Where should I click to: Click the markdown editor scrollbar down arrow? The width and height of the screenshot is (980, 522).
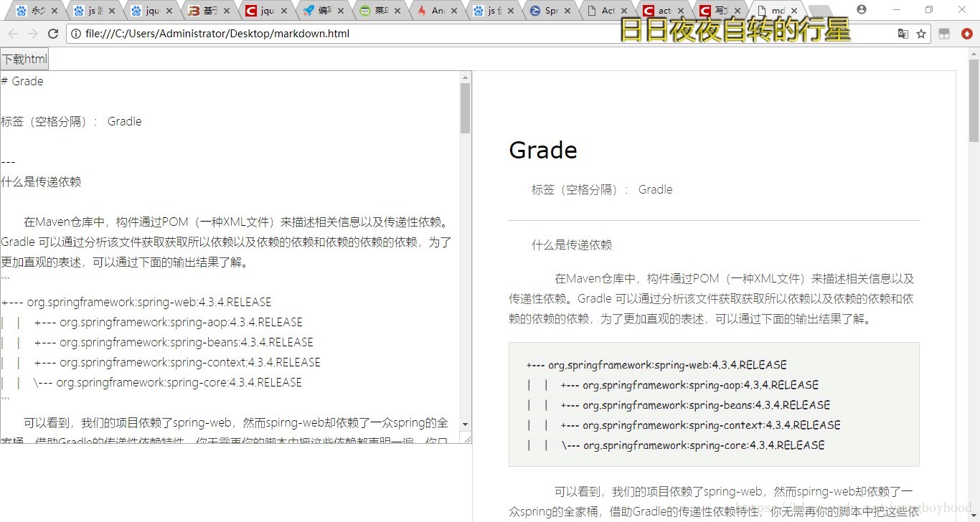pyautogui.click(x=465, y=424)
